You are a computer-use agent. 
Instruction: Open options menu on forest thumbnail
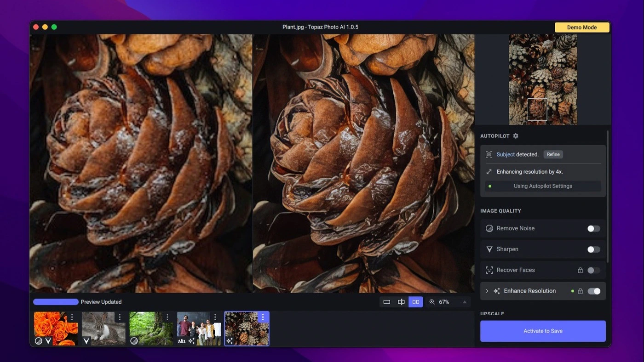point(167,317)
